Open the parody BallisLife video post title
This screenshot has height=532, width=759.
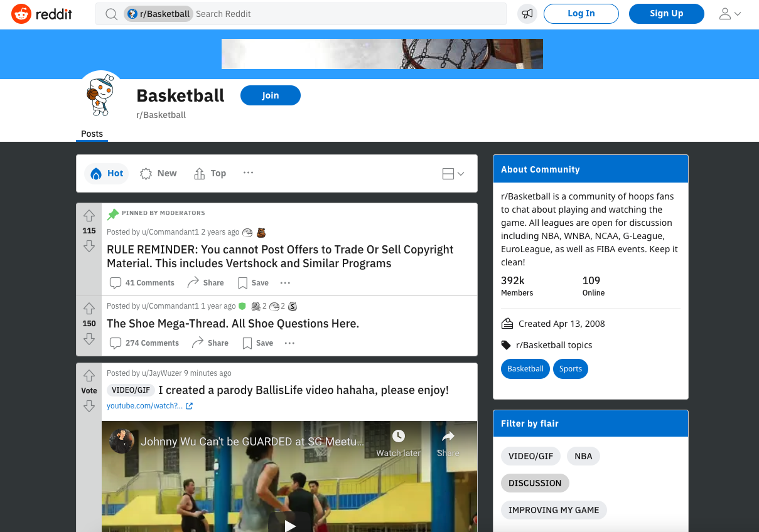click(x=304, y=390)
